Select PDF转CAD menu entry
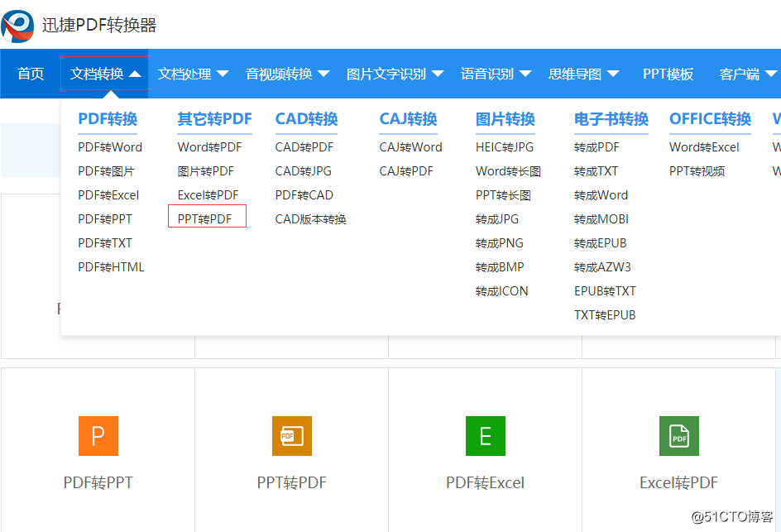The image size is (781, 532). pyautogui.click(x=304, y=194)
